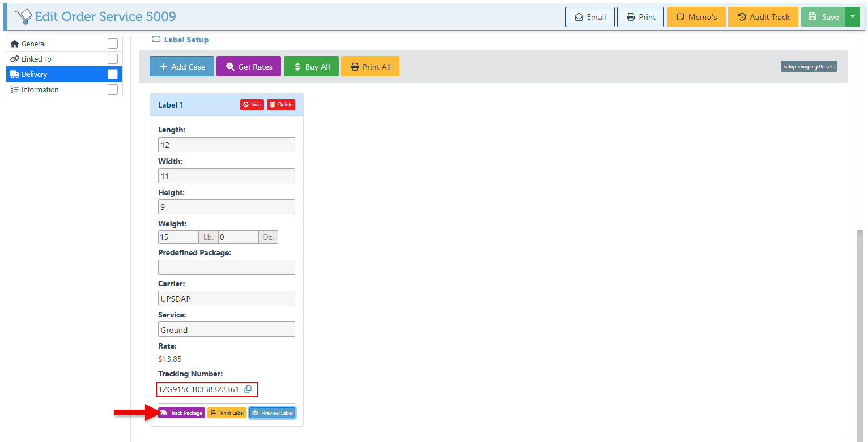Click the Track Package button

181,413
